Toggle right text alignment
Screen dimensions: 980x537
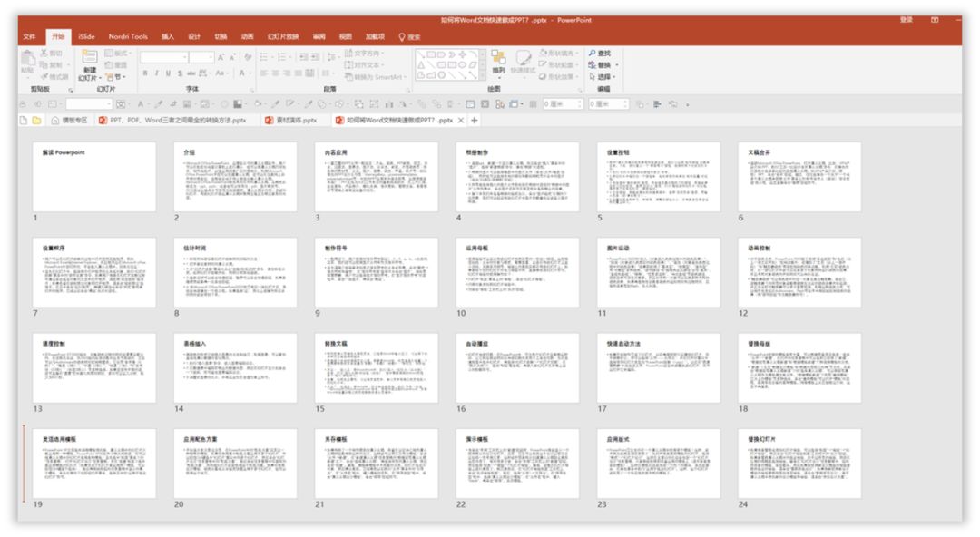coord(287,73)
